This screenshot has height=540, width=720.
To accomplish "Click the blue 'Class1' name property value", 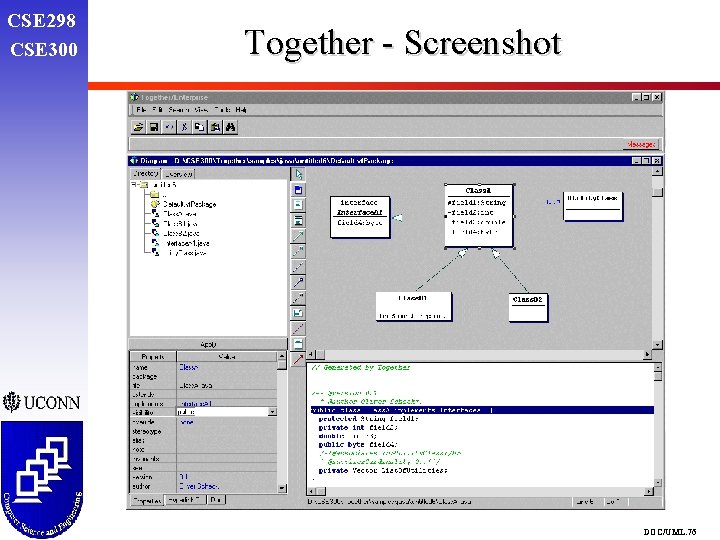I will 188,367.
